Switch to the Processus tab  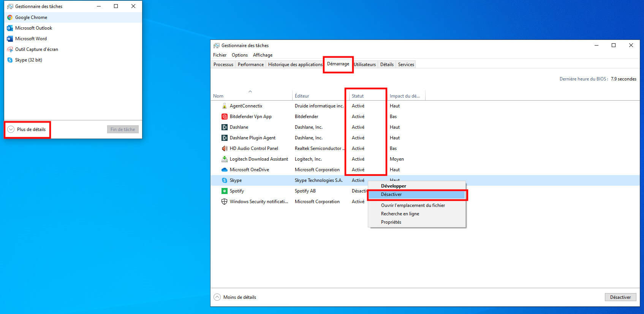tap(223, 65)
